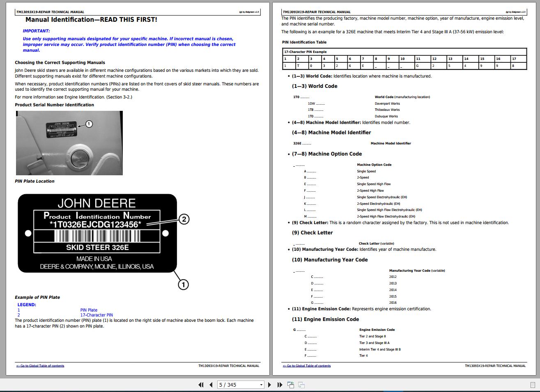540x392 pixels.
Task: Click '(11) Engine Emission Code' subheading
Action: tap(326, 319)
